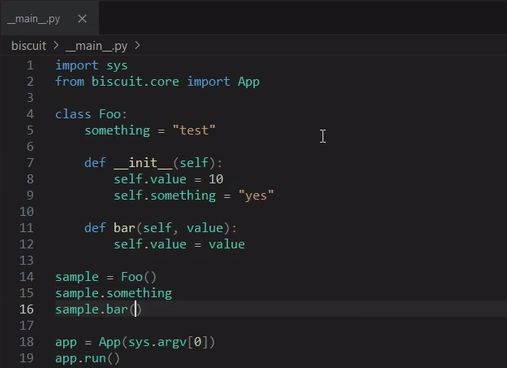Click line number 1 in gutter
507x368 pixels.
[x=30, y=65]
